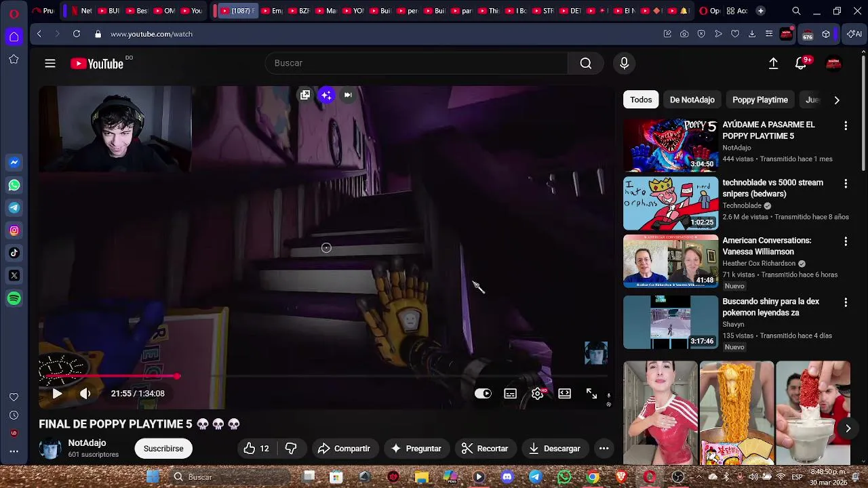
Task: Like the video with thumbs up
Action: click(256, 449)
